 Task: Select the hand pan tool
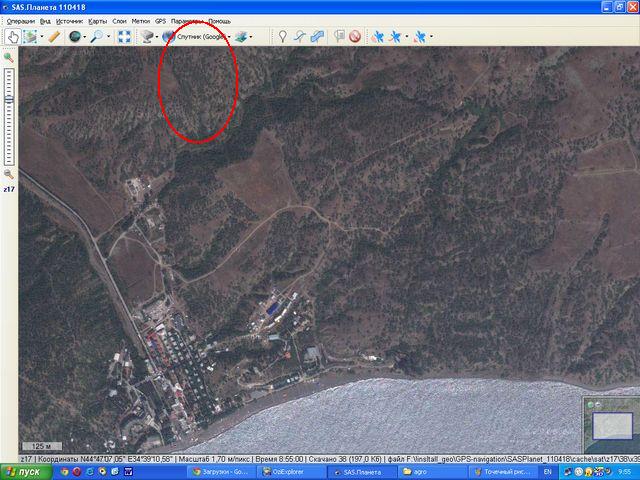pos(13,36)
